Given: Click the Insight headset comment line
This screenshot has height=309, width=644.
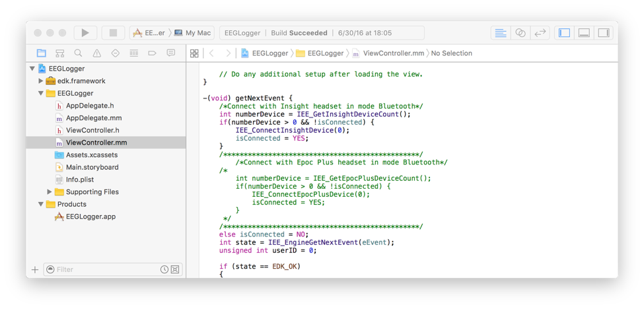Looking at the screenshot, I should 321,106.
